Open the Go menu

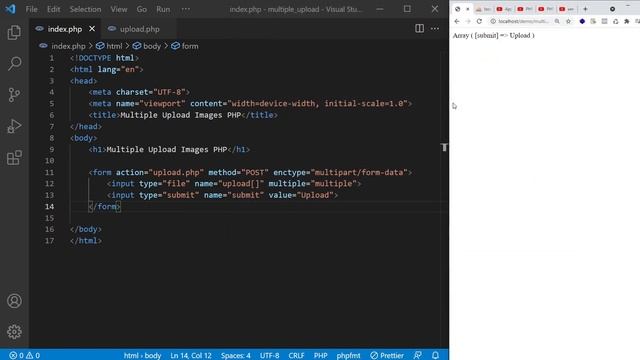142,9
